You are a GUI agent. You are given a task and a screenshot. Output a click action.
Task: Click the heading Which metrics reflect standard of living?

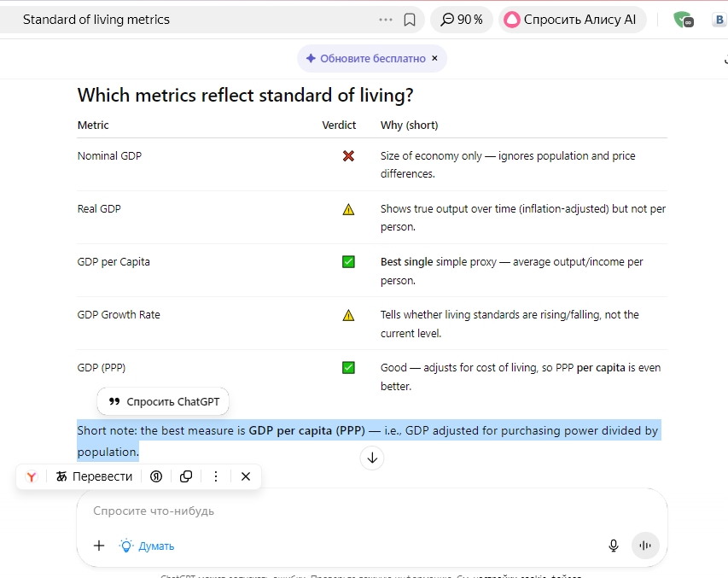[245, 96]
